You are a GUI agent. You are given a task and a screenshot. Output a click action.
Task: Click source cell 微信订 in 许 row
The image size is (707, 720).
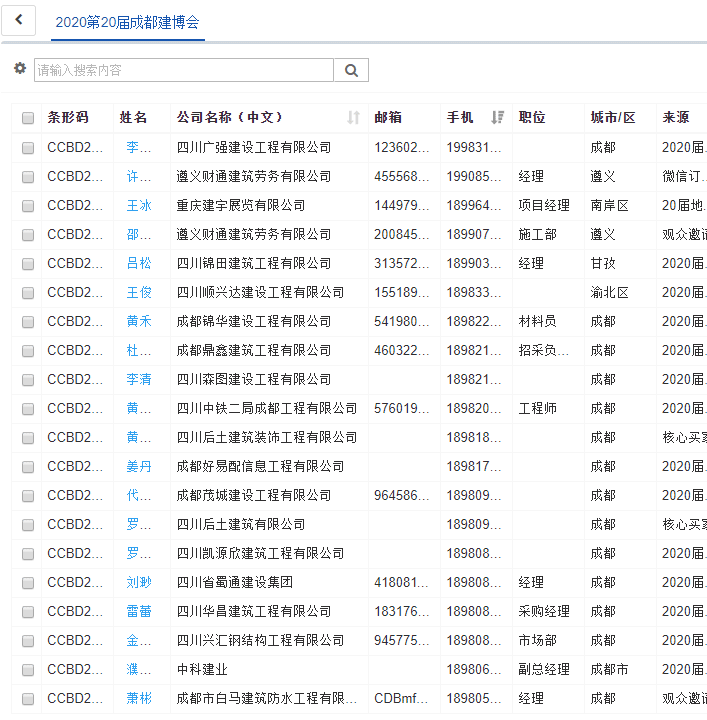point(684,176)
